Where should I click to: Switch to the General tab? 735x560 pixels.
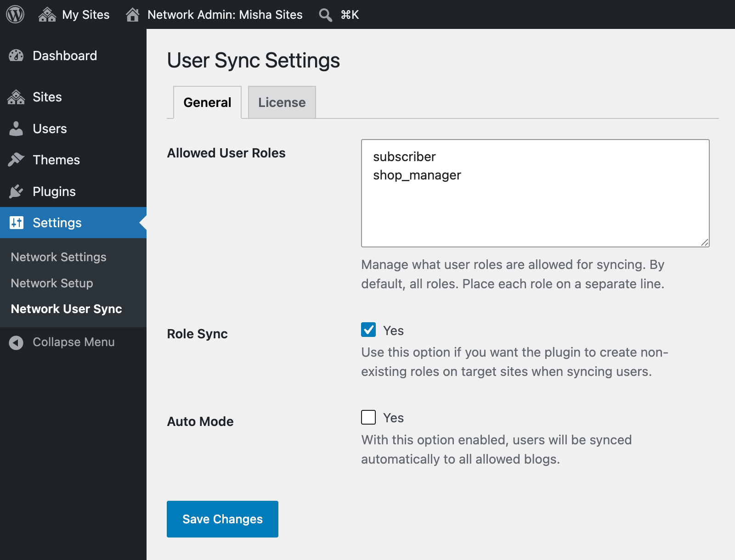(207, 102)
